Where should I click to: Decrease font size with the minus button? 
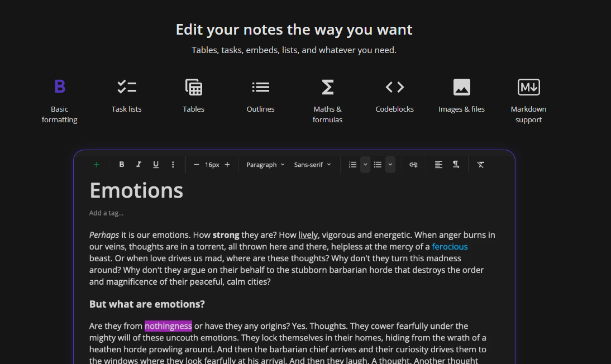196,165
